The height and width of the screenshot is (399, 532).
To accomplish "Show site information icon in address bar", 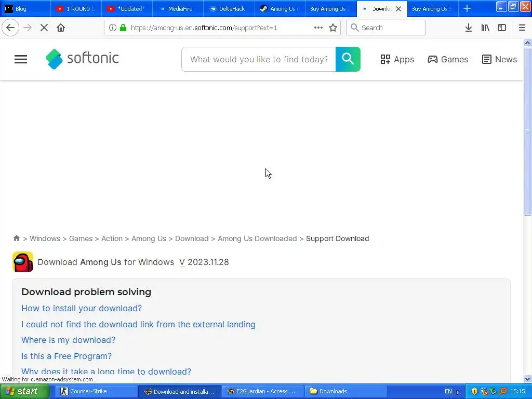I will 113,28.
